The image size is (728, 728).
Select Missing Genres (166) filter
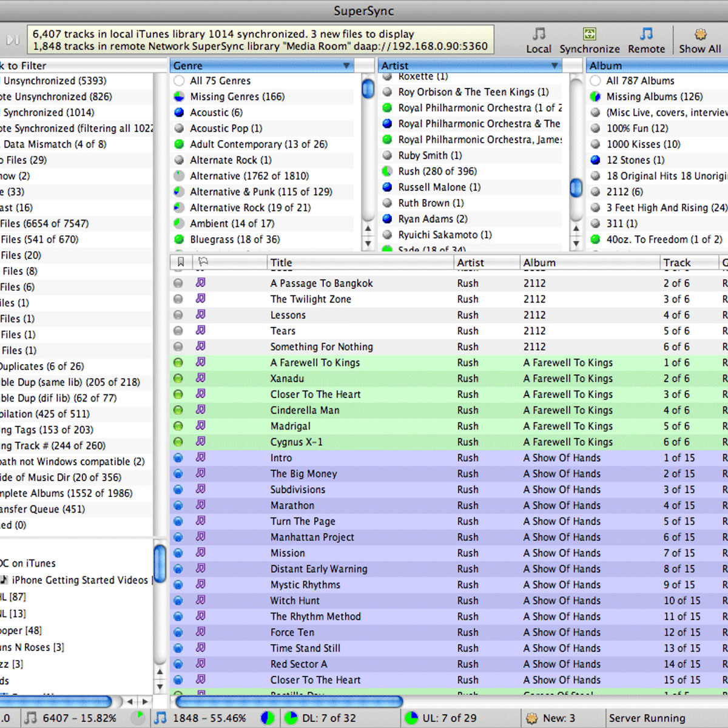[x=237, y=96]
